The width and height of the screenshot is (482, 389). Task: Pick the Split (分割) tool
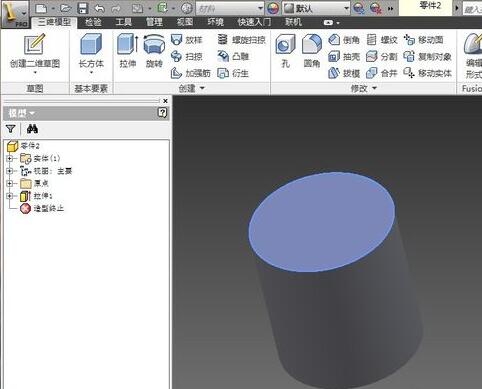click(x=382, y=56)
